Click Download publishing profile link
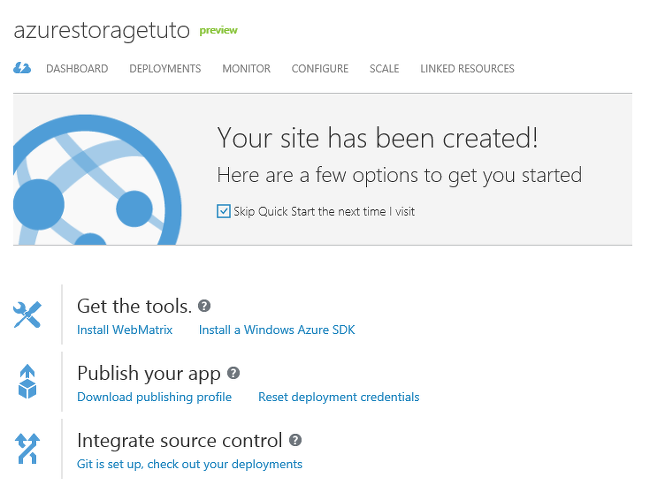 point(154,397)
